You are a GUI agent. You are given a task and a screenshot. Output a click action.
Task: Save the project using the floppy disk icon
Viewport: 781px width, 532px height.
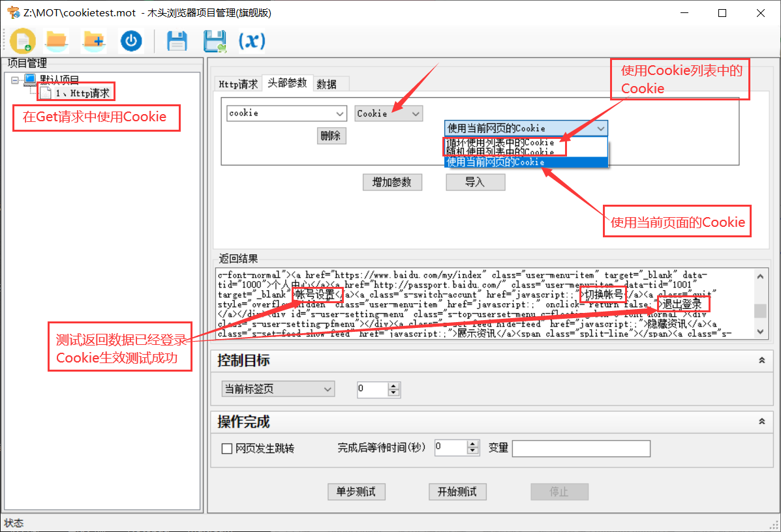177,40
